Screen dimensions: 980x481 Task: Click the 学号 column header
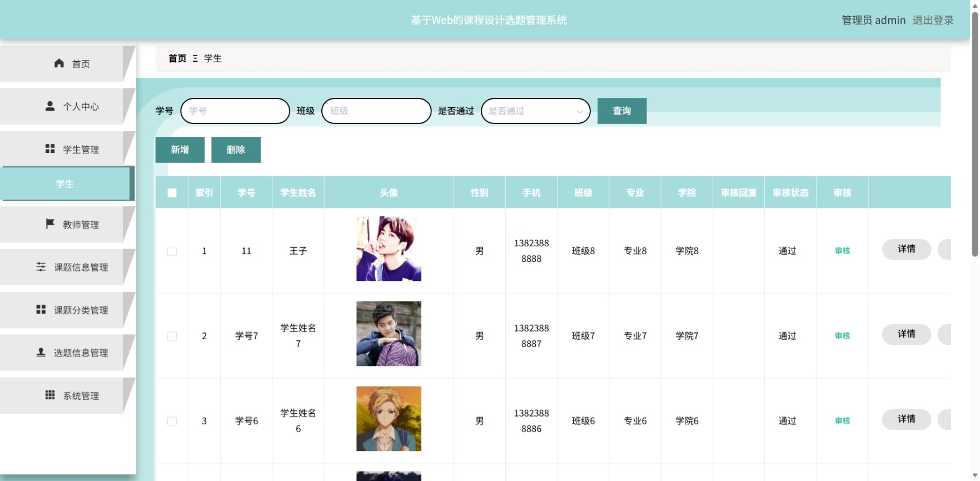click(x=246, y=192)
